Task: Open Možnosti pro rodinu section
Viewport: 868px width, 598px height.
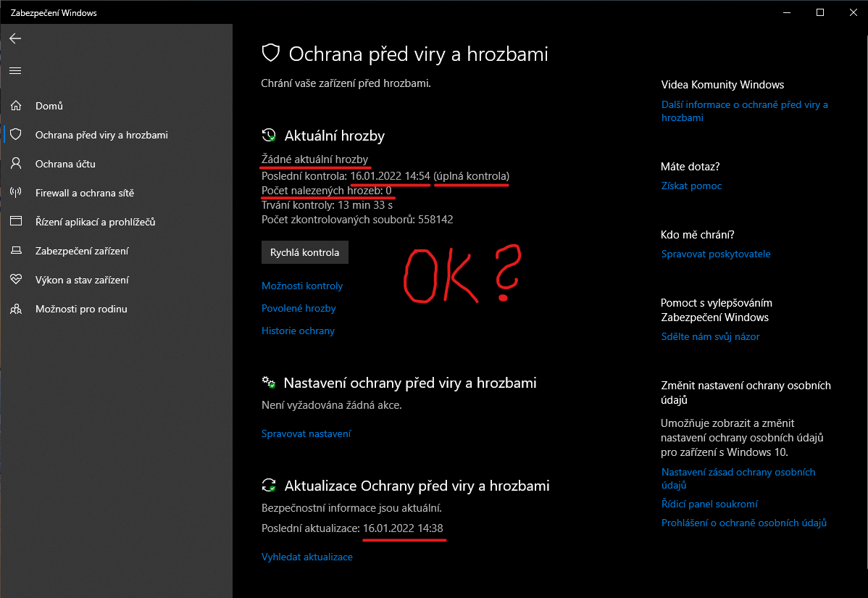Action: pos(81,309)
